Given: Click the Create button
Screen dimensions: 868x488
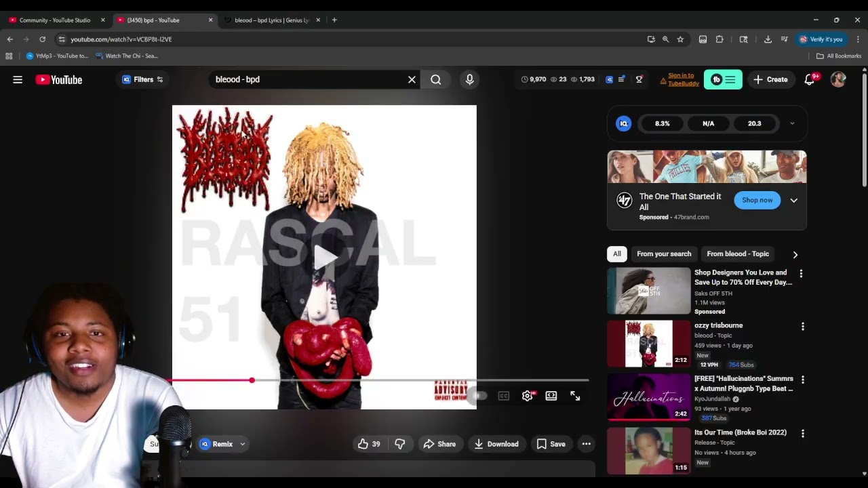Looking at the screenshot, I should click(770, 79).
